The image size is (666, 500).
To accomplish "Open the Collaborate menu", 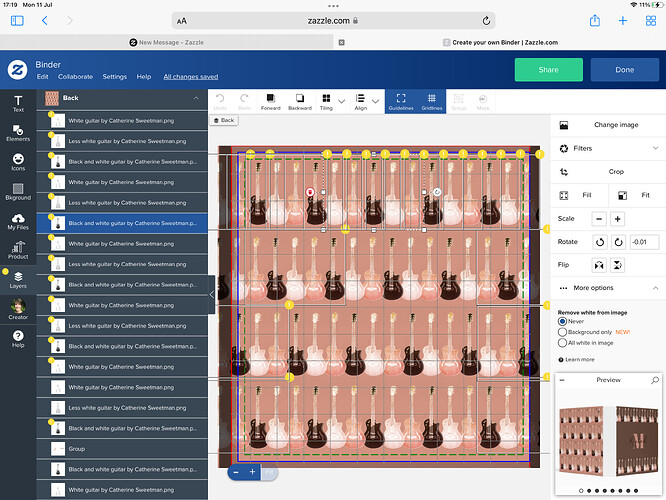I will tap(75, 76).
